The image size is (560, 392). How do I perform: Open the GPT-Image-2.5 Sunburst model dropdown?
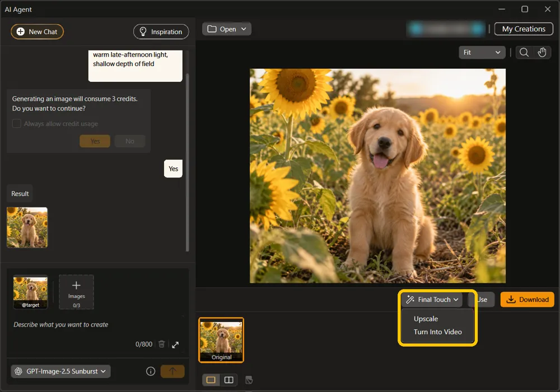(60, 371)
